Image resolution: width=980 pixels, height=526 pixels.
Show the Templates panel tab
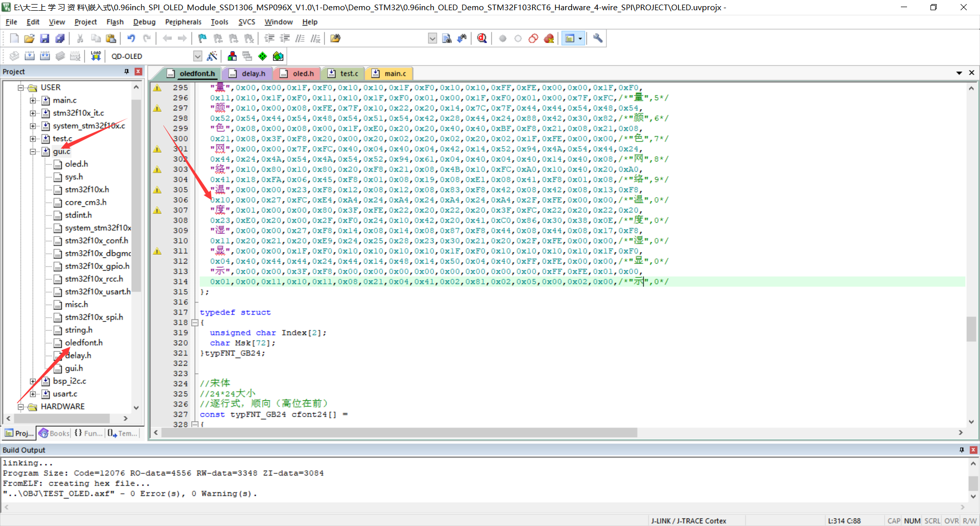tap(122, 433)
